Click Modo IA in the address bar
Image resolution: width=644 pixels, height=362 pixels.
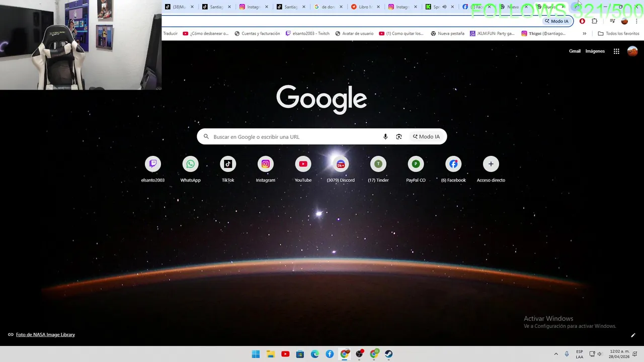click(556, 21)
